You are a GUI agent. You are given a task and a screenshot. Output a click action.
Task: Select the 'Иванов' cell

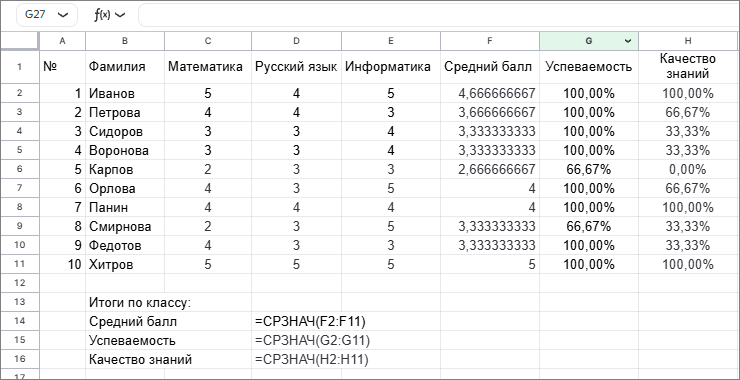(125, 93)
